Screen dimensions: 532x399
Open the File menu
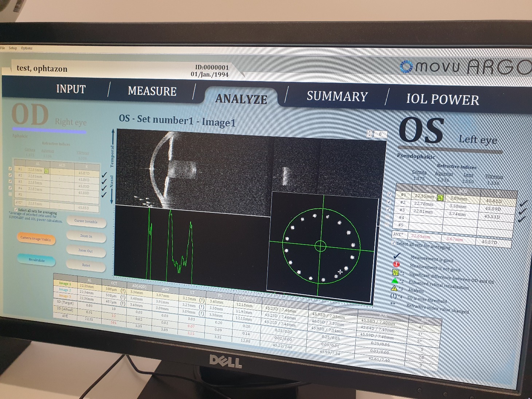[x=3, y=48]
